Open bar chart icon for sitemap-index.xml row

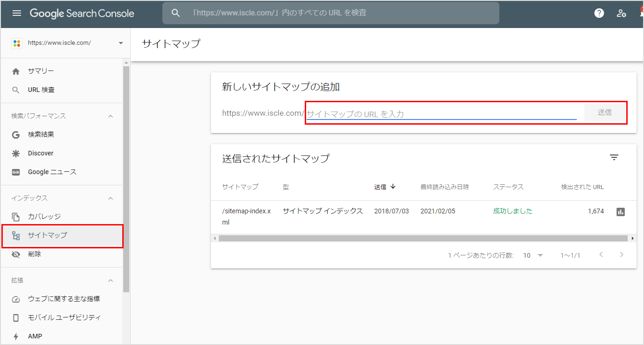tap(620, 211)
